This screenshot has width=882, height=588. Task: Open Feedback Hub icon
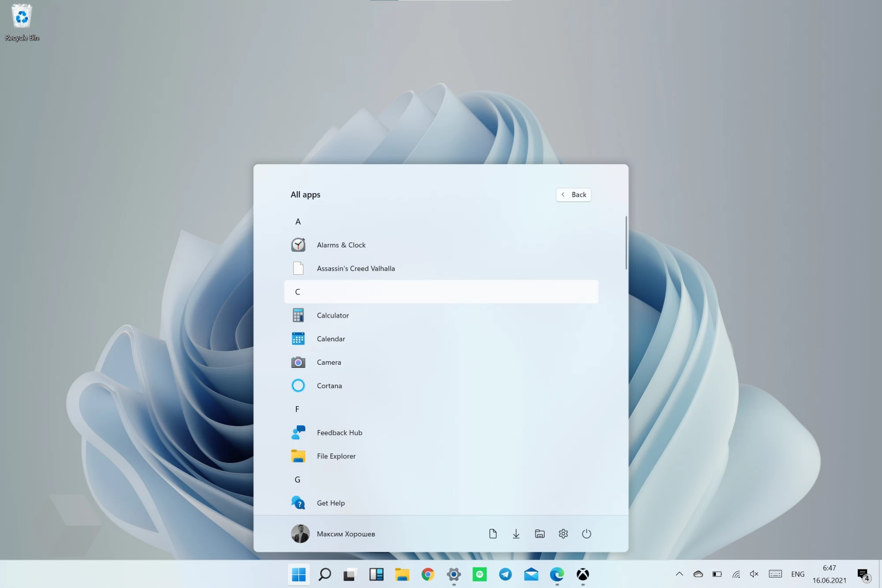coord(298,433)
